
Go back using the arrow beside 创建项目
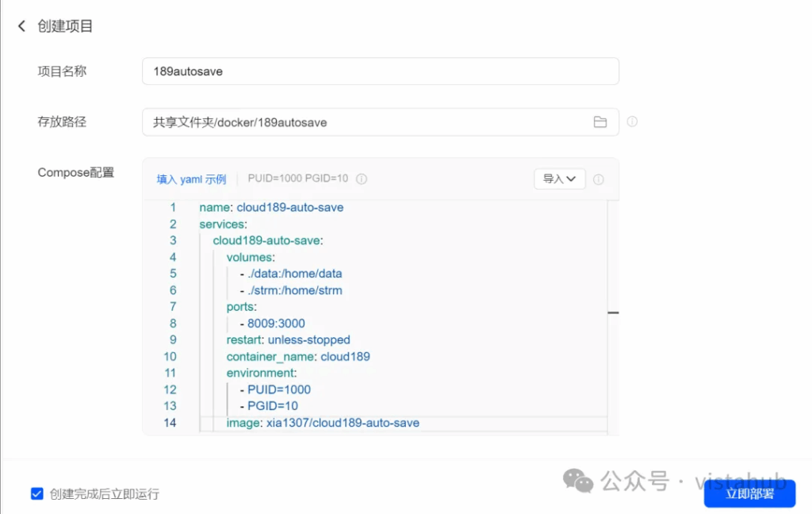(x=21, y=26)
